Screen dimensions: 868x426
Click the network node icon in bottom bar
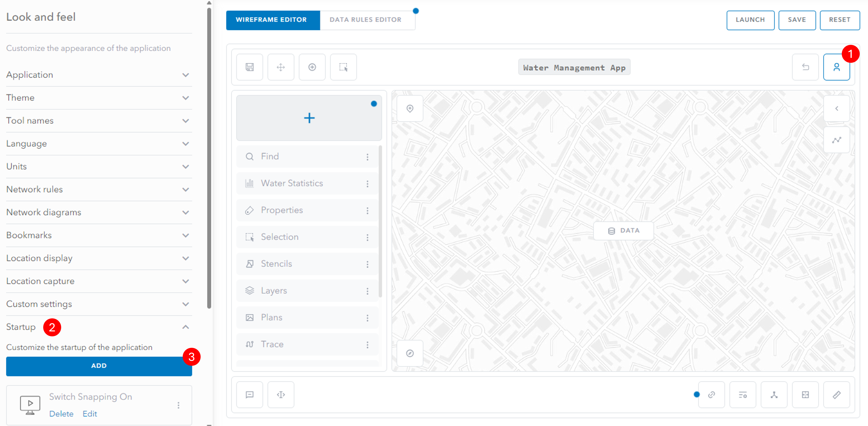(774, 395)
